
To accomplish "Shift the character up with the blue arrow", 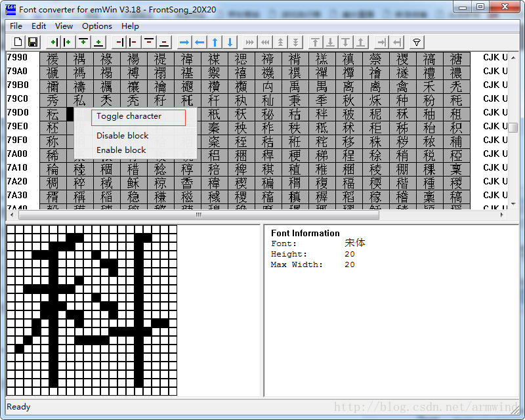I will pyautogui.click(x=215, y=42).
